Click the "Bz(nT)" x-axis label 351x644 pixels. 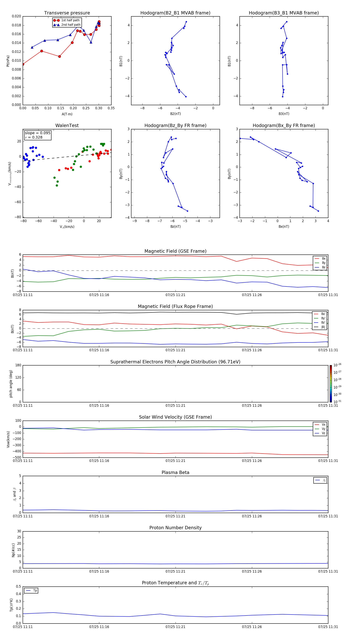[x=175, y=227]
